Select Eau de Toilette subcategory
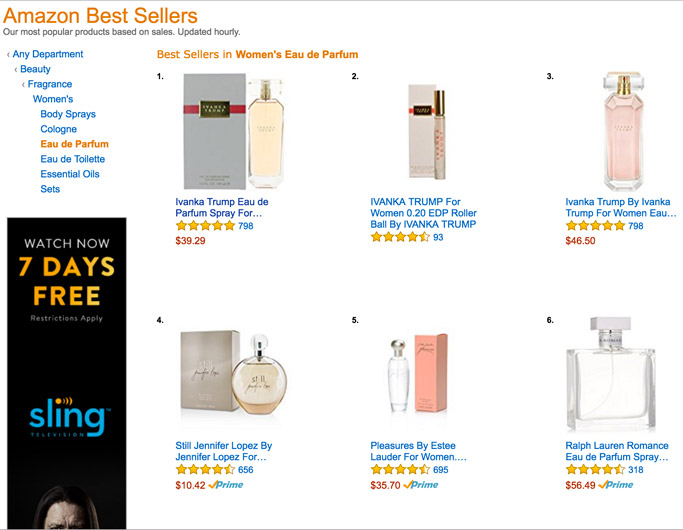Image resolution: width=683 pixels, height=530 pixels. [72, 159]
